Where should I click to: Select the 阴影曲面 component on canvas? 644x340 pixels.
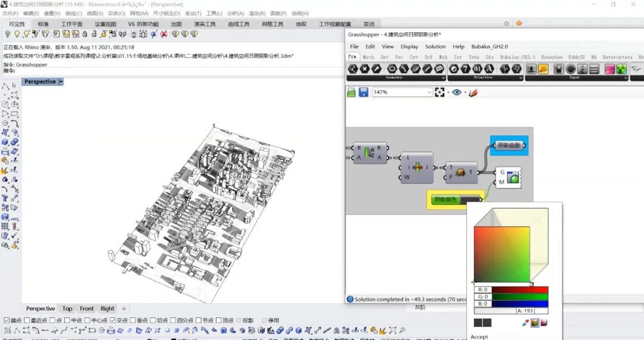(x=509, y=145)
